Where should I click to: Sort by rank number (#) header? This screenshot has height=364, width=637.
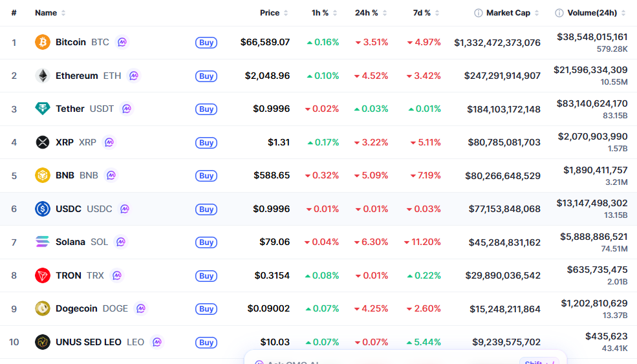pyautogui.click(x=14, y=13)
